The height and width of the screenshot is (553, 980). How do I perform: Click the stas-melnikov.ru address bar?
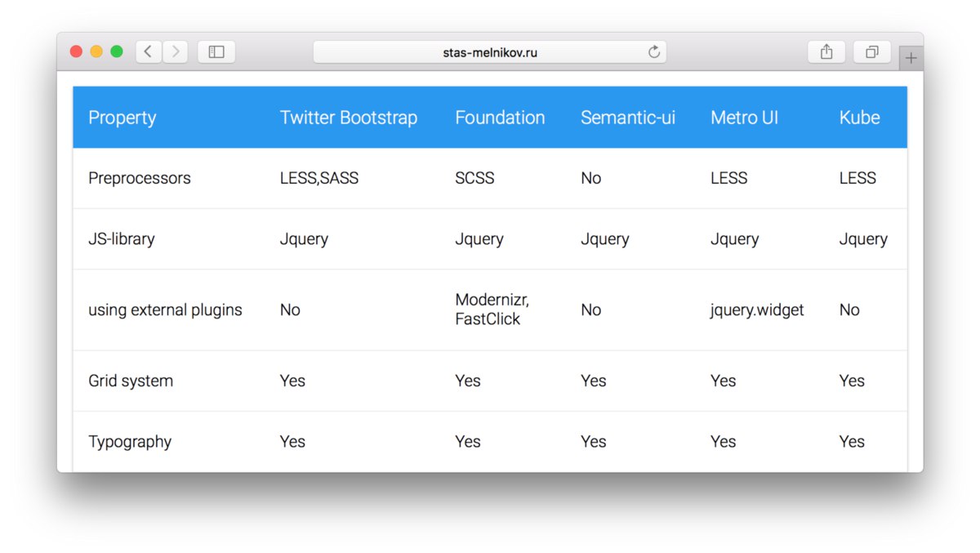(490, 52)
